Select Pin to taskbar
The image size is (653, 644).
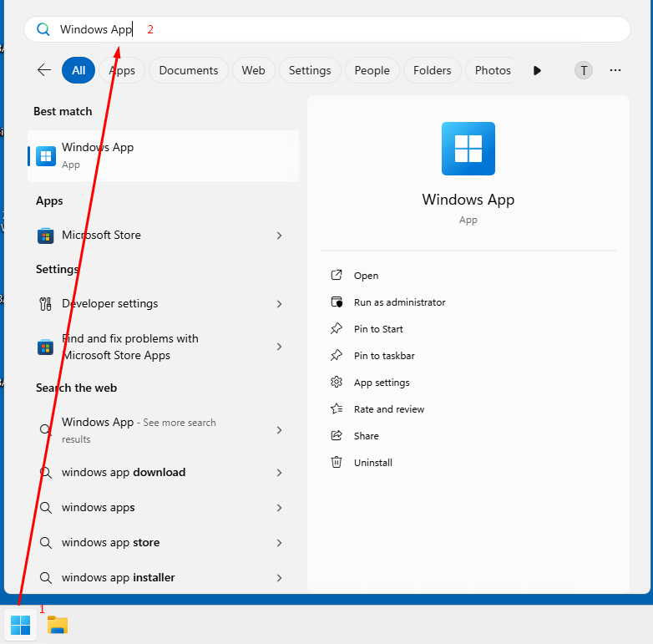[384, 356]
